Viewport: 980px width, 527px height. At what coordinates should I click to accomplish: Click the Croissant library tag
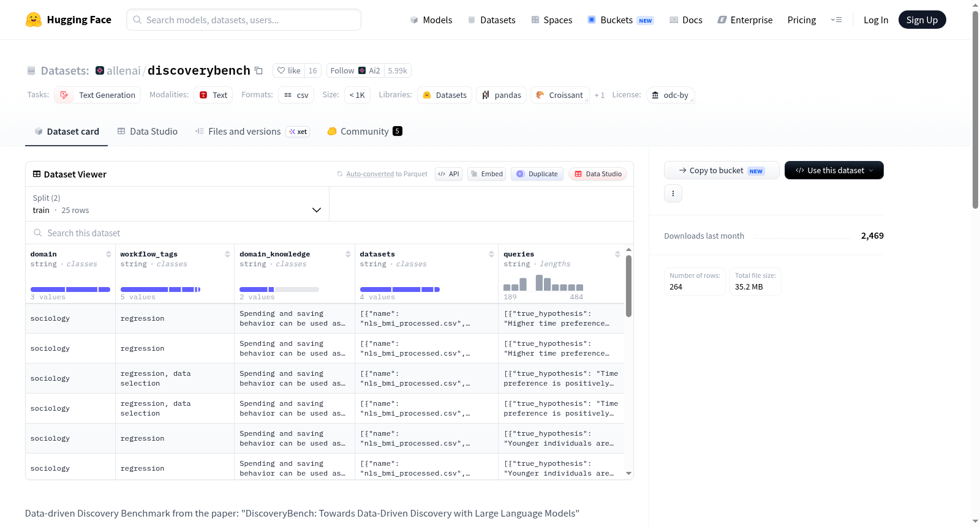pos(560,95)
